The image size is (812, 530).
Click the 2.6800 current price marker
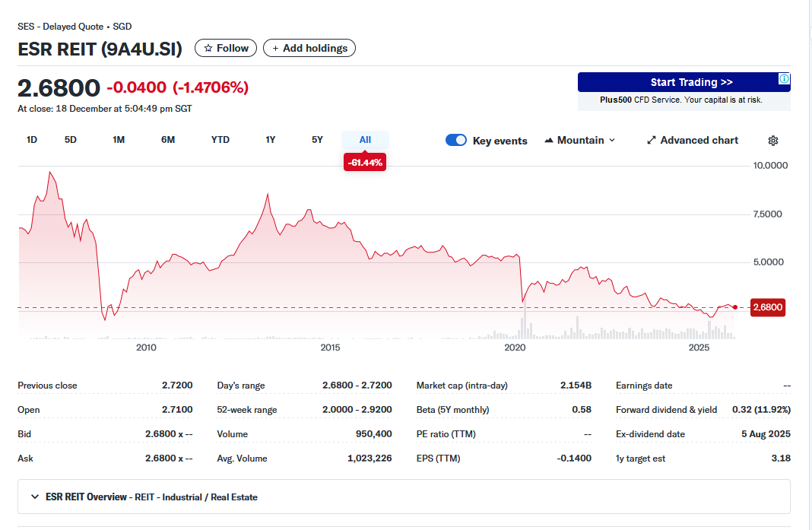(x=767, y=307)
